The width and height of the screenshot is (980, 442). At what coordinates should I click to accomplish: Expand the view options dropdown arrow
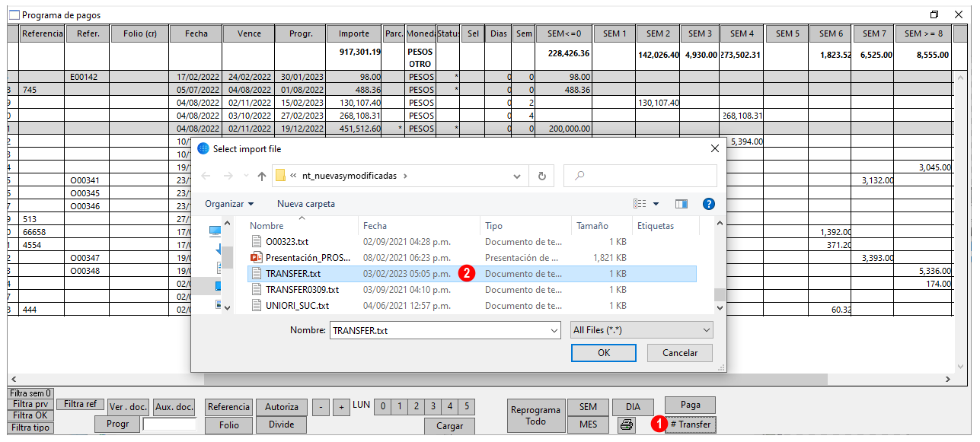tap(656, 204)
